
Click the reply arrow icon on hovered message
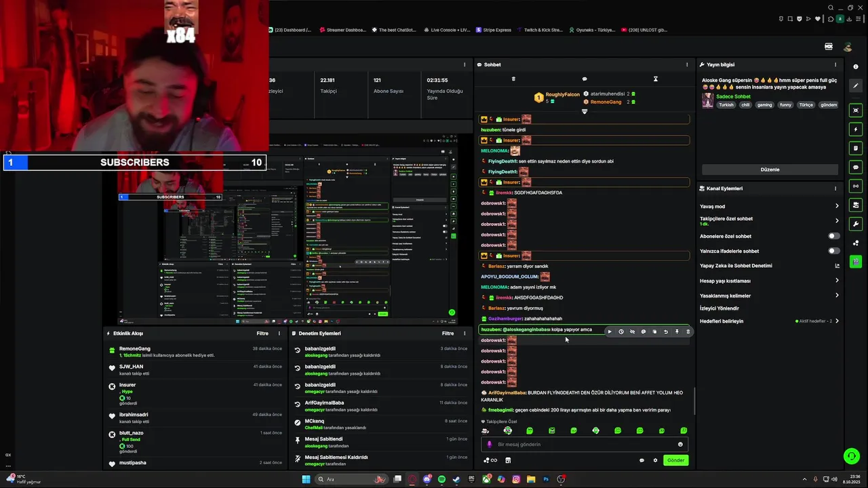[x=666, y=331]
